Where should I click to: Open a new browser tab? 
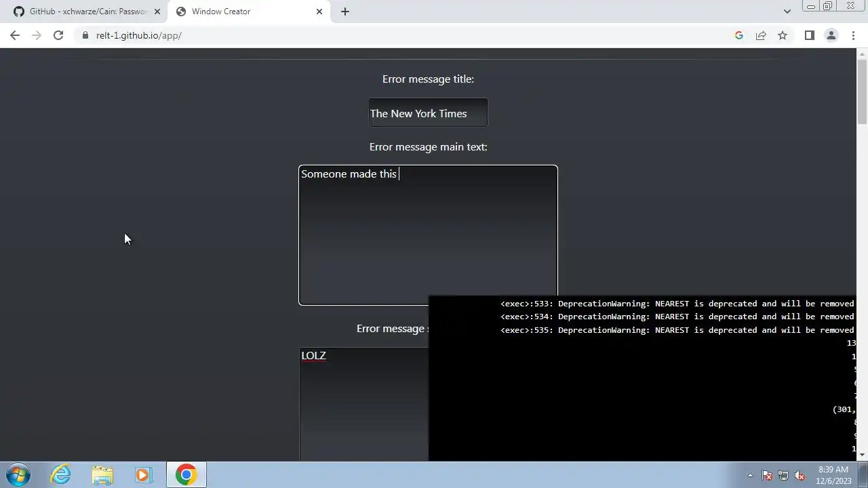pyautogui.click(x=345, y=12)
